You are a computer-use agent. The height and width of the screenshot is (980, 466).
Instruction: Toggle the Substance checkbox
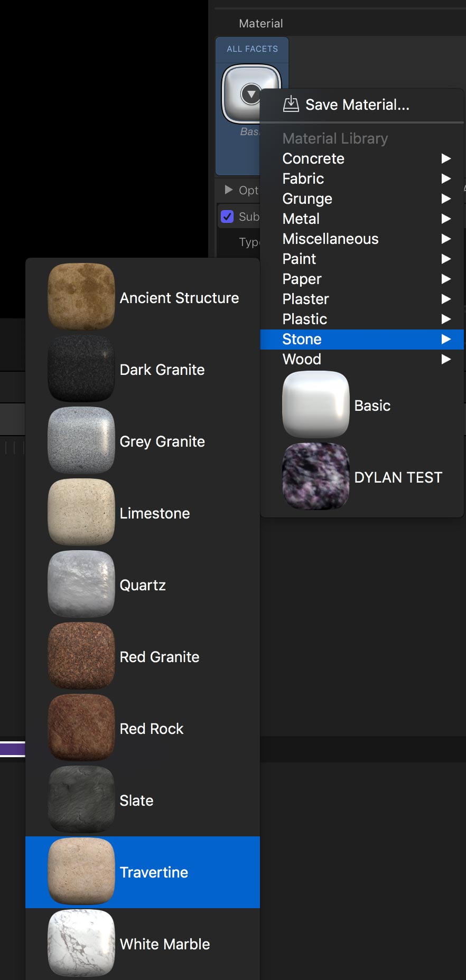(x=227, y=216)
